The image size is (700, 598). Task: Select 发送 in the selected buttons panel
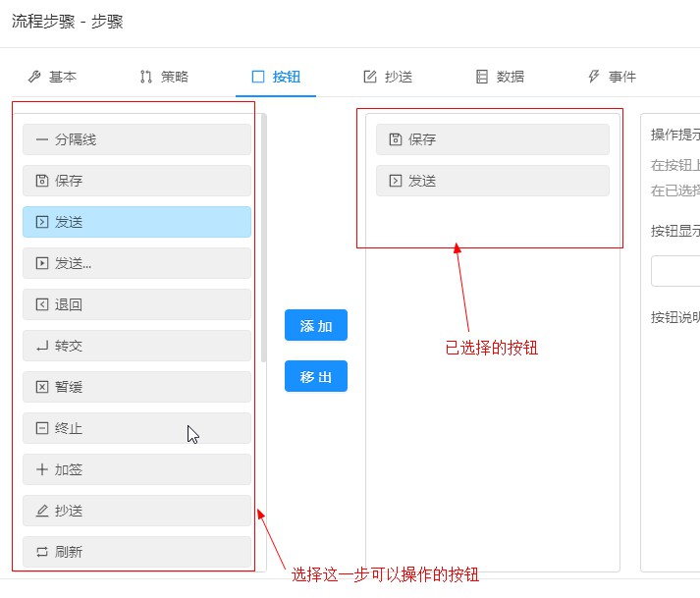pos(493,181)
